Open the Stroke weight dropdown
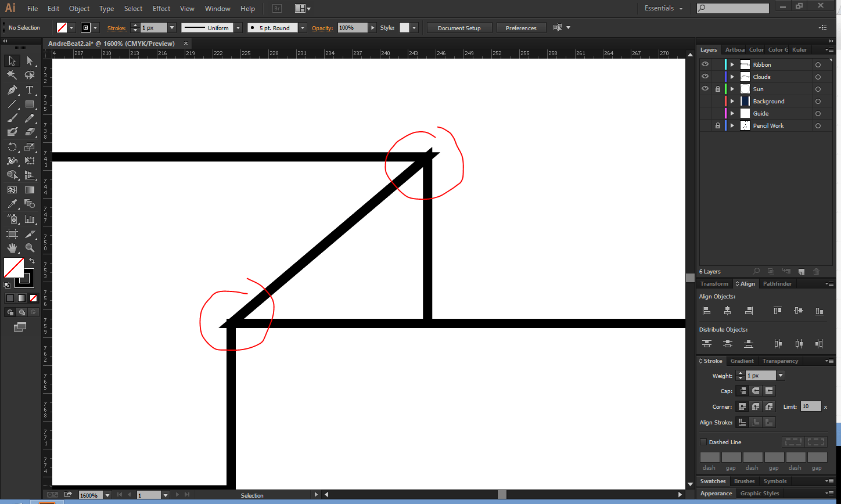Screen dimensions: 841x504 [x=780, y=375]
